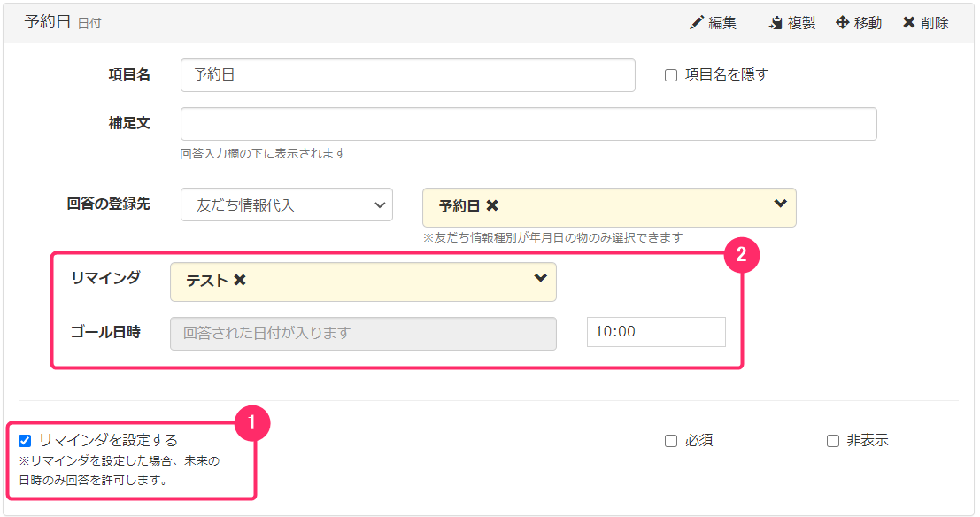980x517 pixels.
Task: Remove the テスト reminder tag with X
Action: [239, 280]
